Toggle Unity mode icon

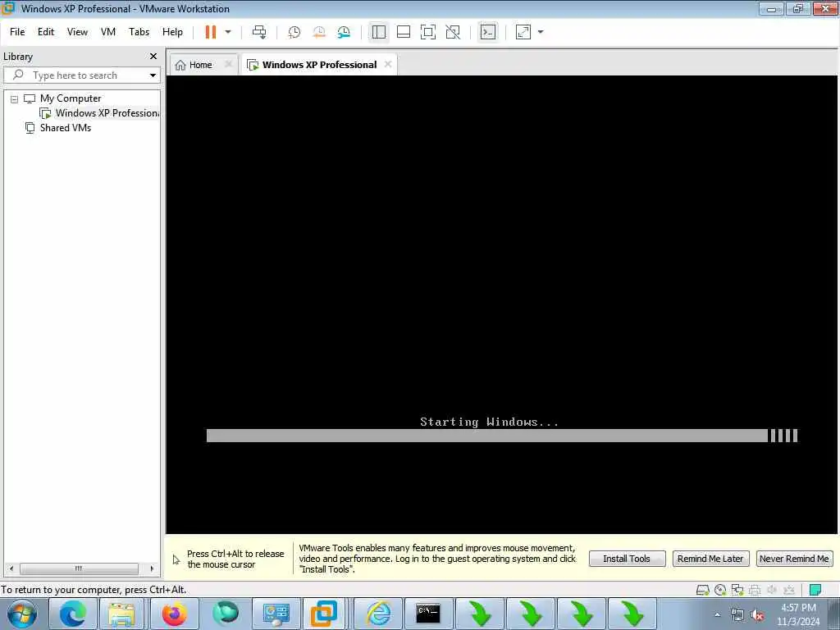point(453,32)
